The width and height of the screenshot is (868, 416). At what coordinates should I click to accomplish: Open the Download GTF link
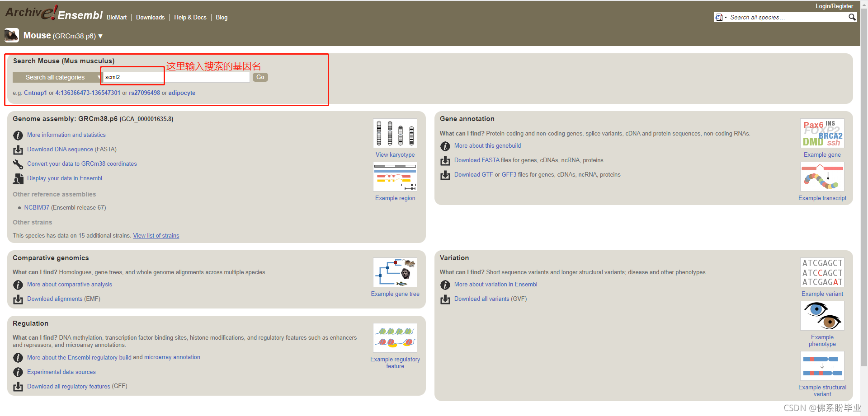click(473, 174)
